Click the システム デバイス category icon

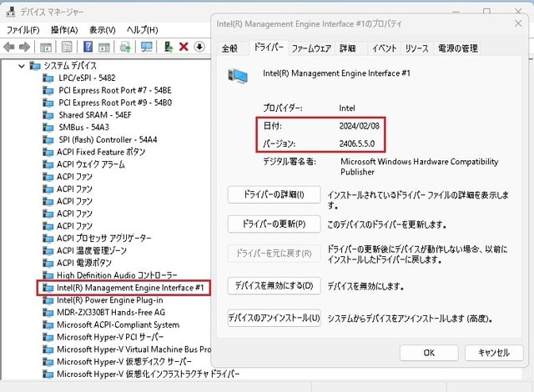tap(35, 66)
